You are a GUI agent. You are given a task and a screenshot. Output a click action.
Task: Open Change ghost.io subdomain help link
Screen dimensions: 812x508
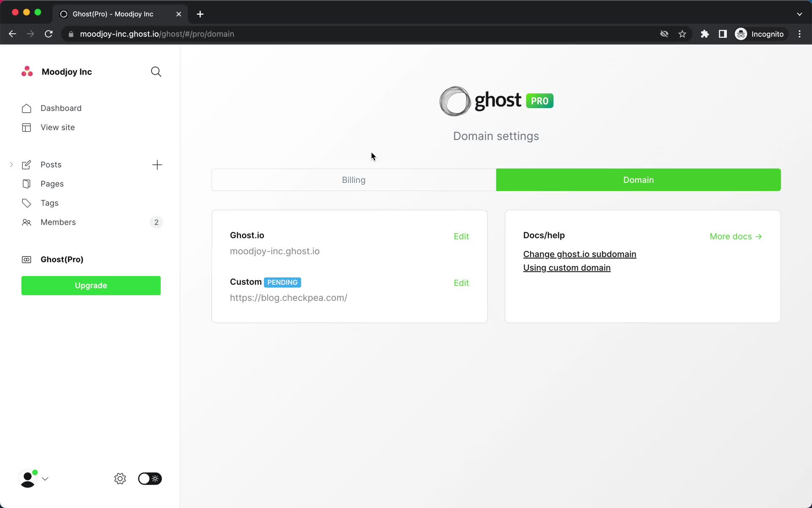point(579,254)
